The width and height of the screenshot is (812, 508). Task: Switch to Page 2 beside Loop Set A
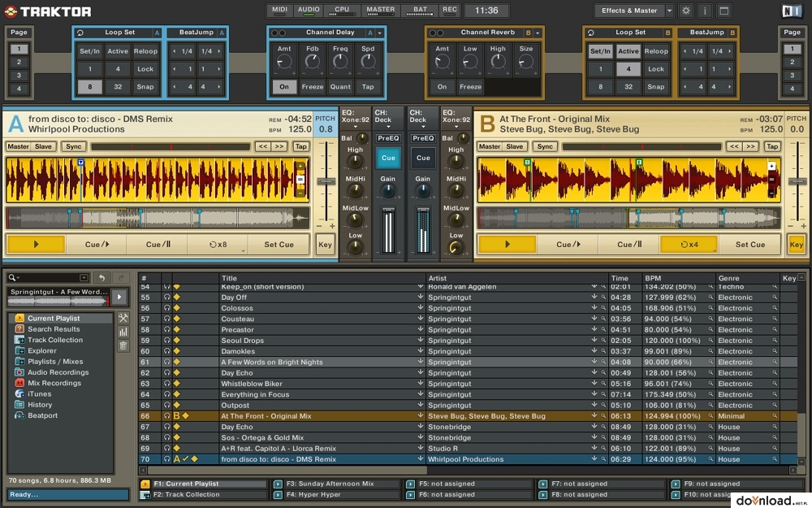pyautogui.click(x=19, y=63)
